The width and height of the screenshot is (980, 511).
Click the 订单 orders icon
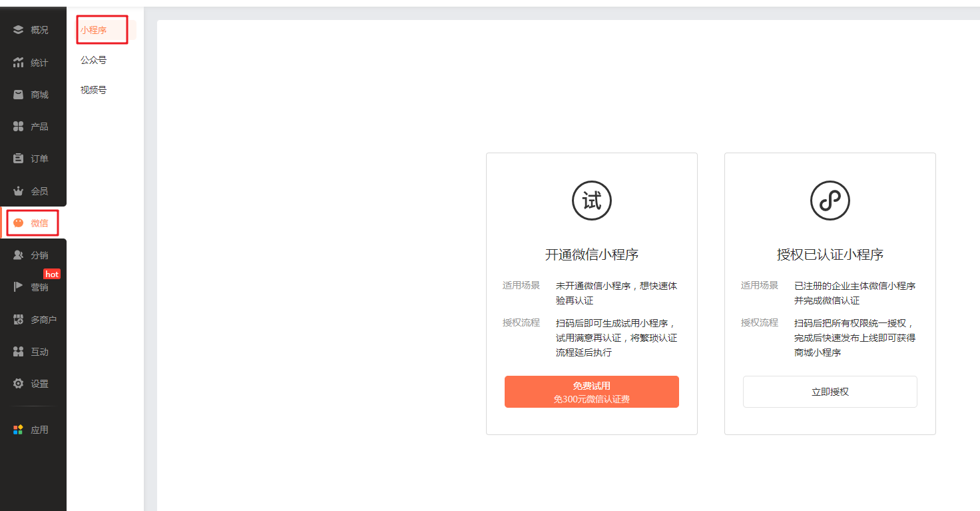(18, 159)
